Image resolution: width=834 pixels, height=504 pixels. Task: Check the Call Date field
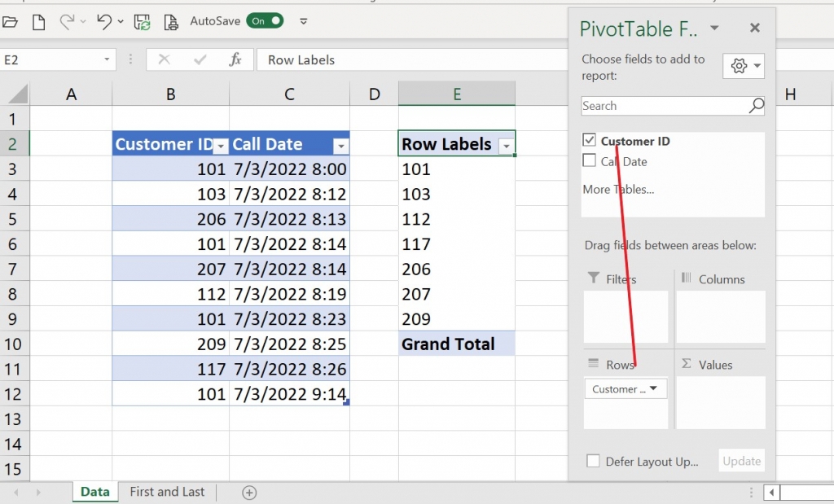589,160
